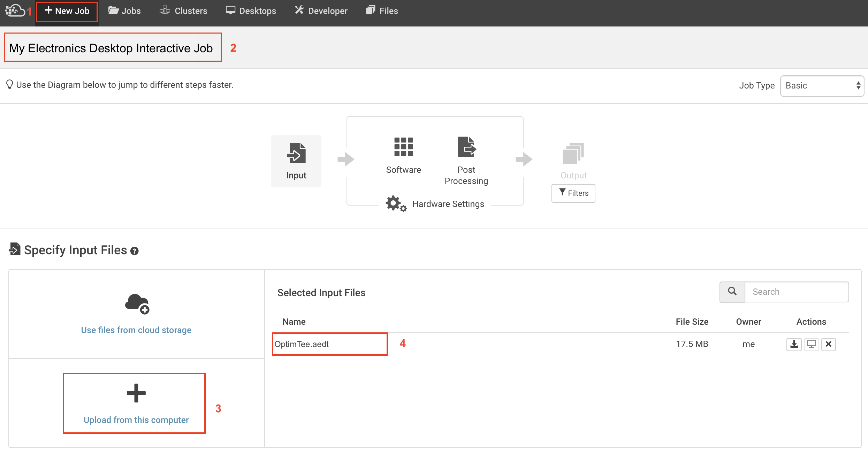This screenshot has height=455, width=868.
Task: Click the monitor icon for OptimTee.aedt
Action: point(811,344)
